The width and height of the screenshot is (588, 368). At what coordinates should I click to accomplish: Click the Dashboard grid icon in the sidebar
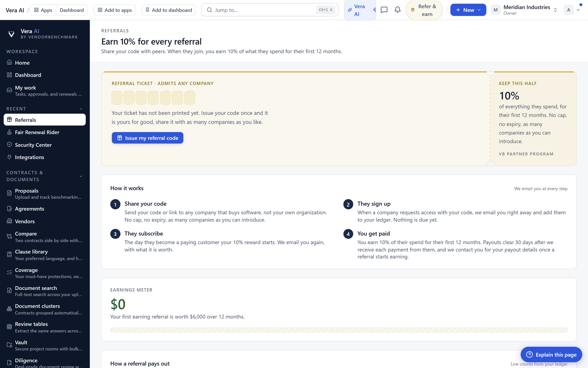(10, 75)
